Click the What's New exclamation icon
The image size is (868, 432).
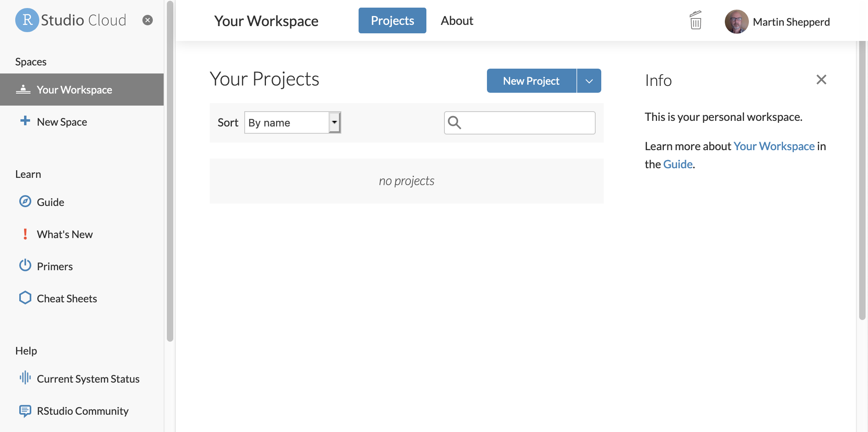pos(25,234)
